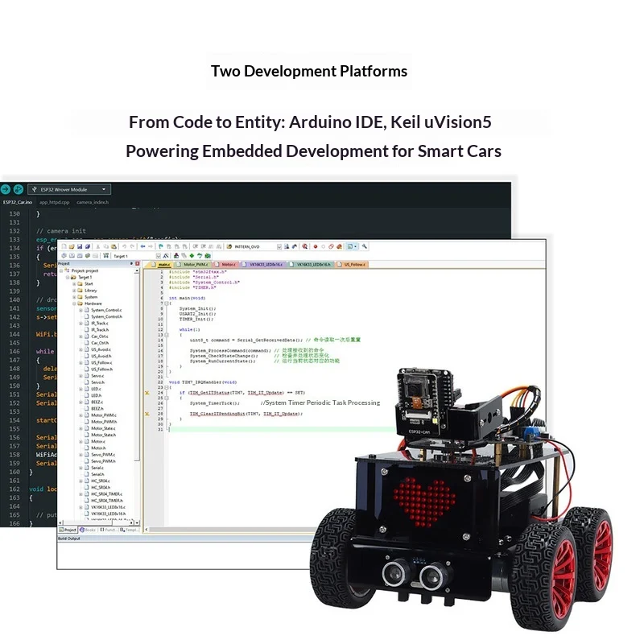Expand System_Control.c file node
This screenshot has width=644, height=644.
(81, 310)
